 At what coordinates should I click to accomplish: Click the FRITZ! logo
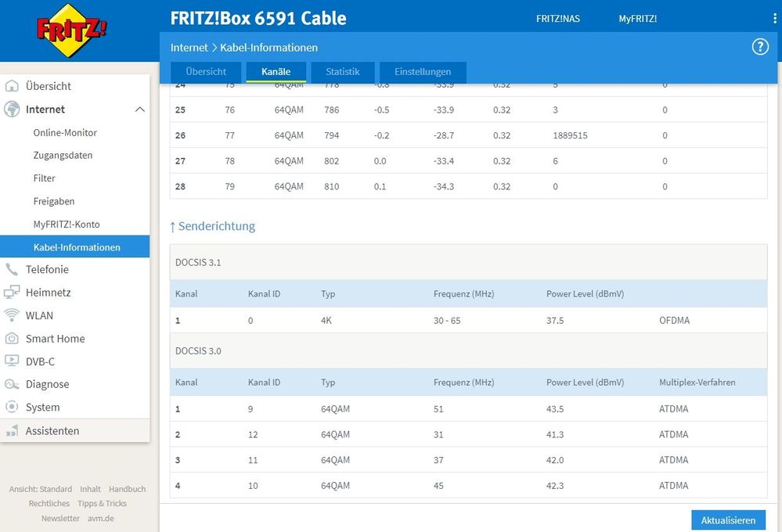click(x=72, y=31)
